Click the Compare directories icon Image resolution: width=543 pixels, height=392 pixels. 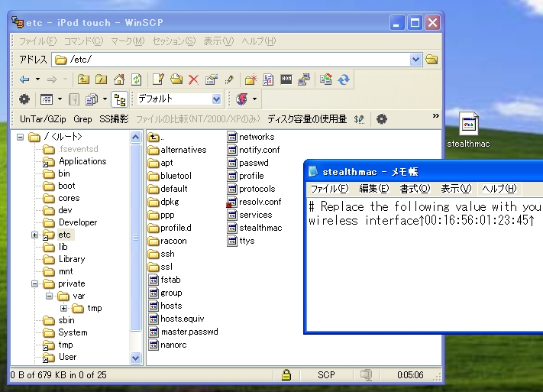click(268, 79)
